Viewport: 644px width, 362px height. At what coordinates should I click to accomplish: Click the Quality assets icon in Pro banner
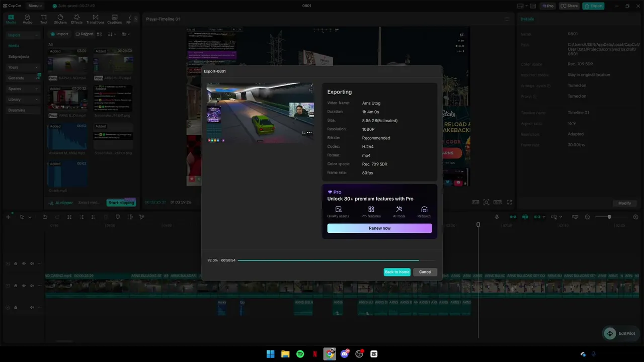(338, 209)
